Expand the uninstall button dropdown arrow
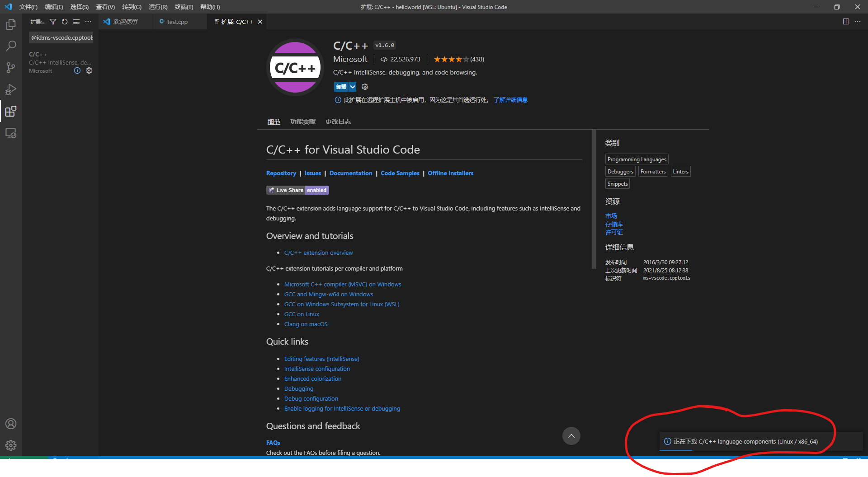This screenshot has width=868, height=477. click(353, 87)
